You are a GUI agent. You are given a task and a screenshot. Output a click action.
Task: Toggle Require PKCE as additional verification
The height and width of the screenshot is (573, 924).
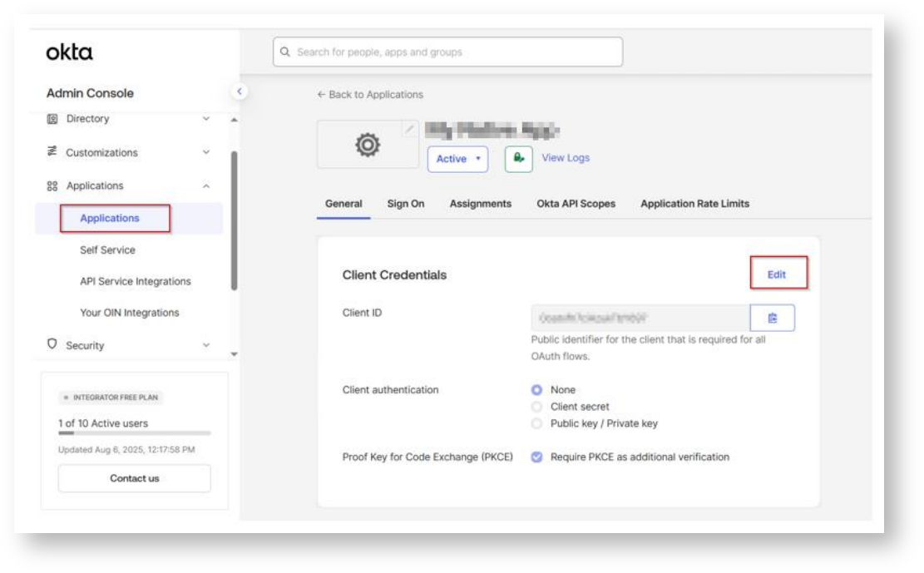click(537, 457)
